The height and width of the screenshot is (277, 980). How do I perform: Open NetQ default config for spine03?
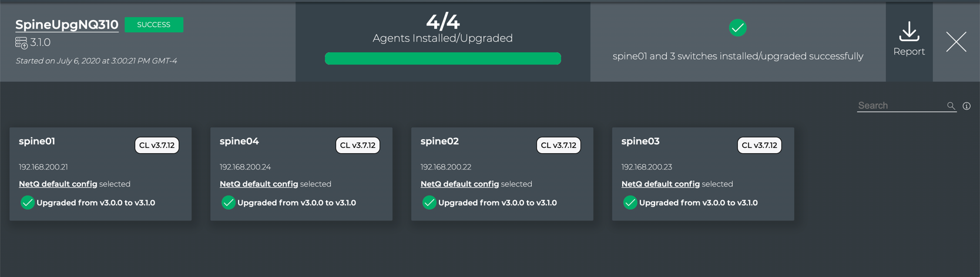660,184
